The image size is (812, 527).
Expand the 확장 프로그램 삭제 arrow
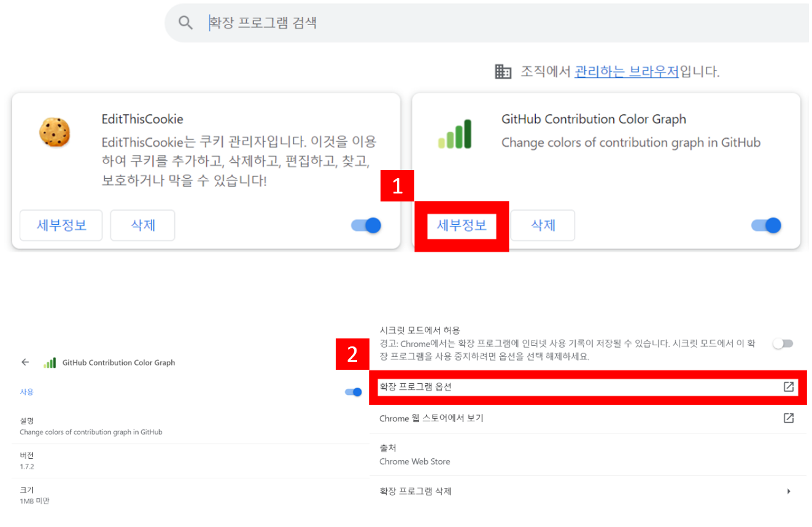789,491
